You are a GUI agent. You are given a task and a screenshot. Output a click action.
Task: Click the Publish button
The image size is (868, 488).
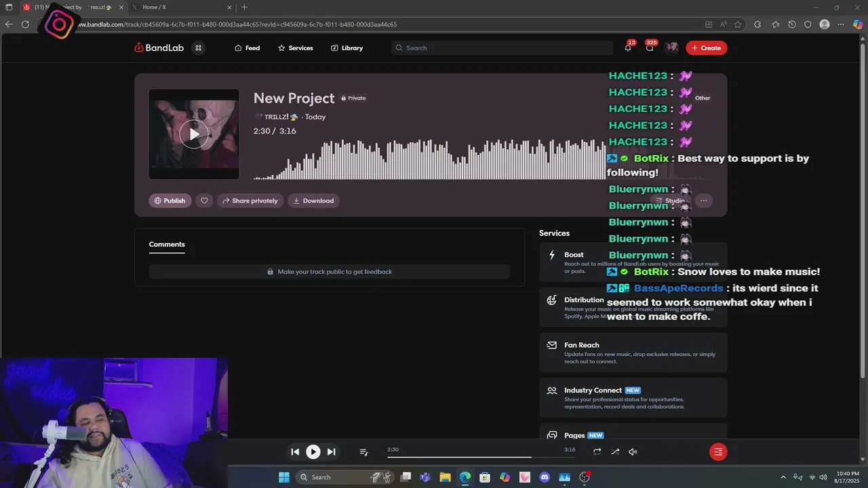click(x=170, y=201)
